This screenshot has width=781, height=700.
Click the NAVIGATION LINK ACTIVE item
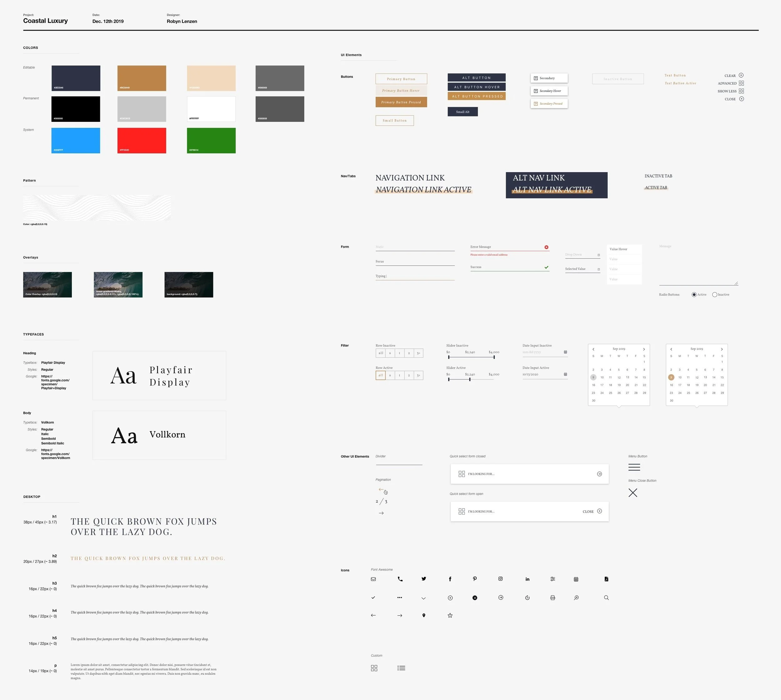coord(423,190)
